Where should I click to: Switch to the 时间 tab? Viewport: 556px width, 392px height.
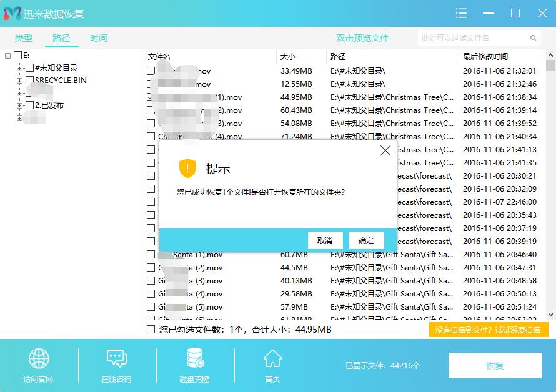98,37
